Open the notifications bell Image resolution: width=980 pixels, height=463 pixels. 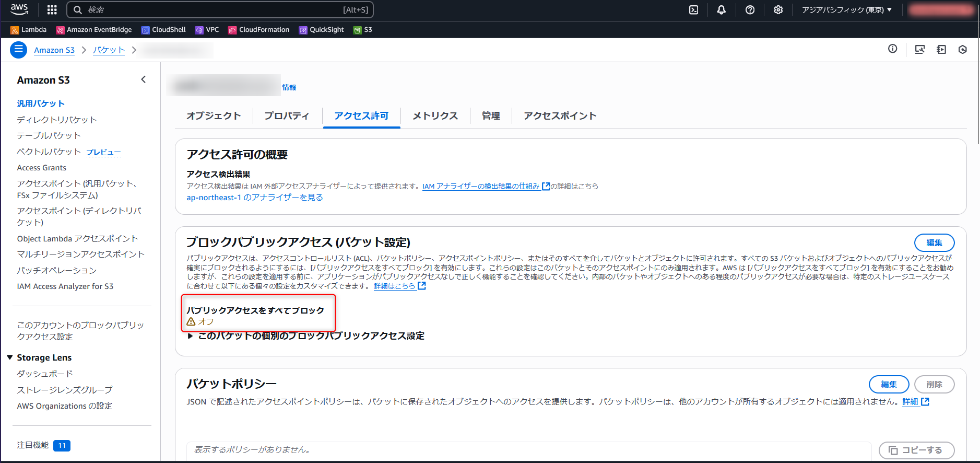click(x=721, y=9)
